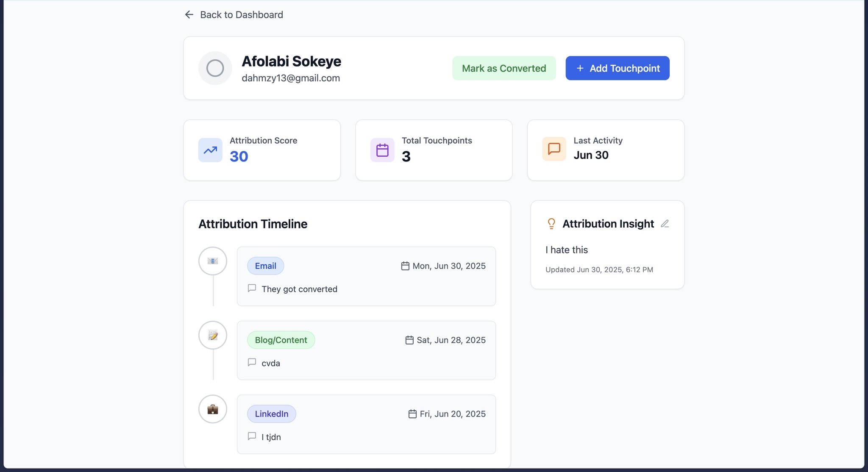Click the circular avatar icon
The width and height of the screenshot is (868, 472).
point(215,68)
